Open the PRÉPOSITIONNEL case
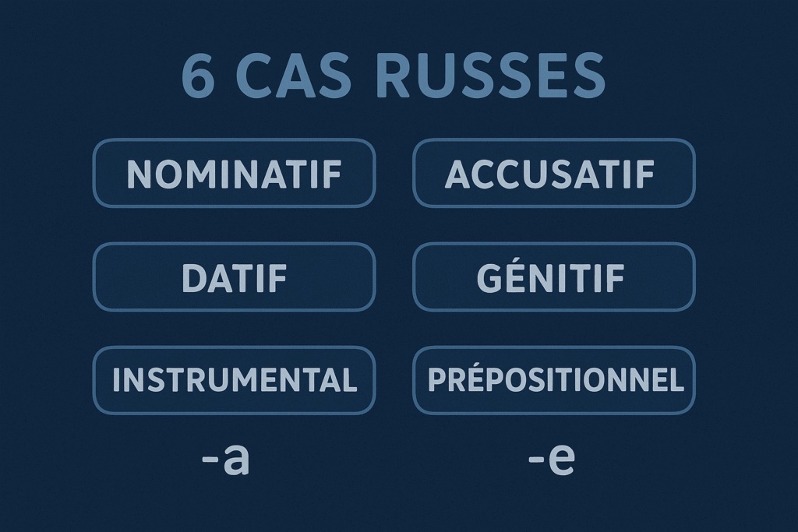Image resolution: width=798 pixels, height=532 pixels. [553, 380]
